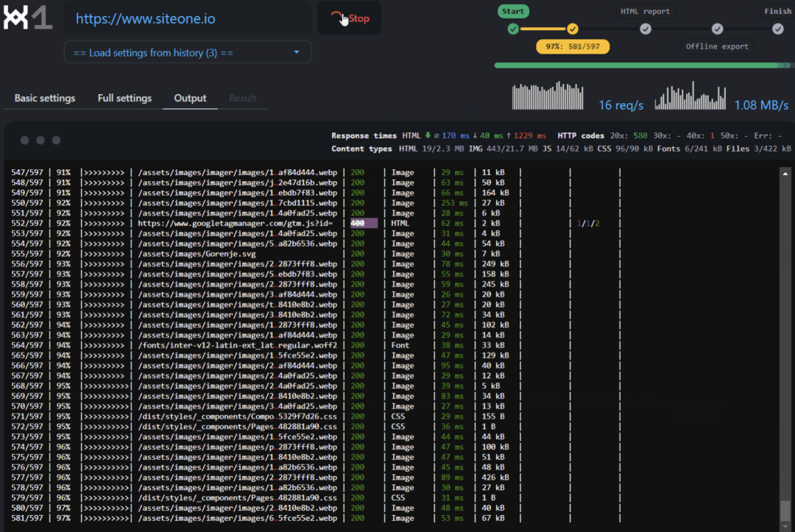The image size is (795, 532).
Task: Switch to the Basic settings tab
Action: coord(45,98)
